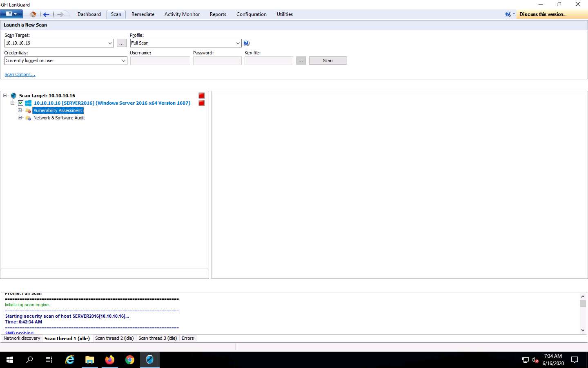Click the 'Initializing scan engine...' log line
The image size is (588, 368).
click(x=29, y=305)
